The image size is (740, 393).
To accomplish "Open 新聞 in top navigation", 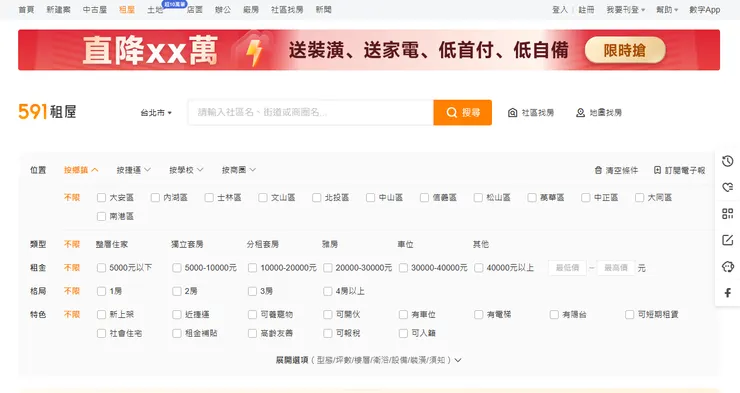I will point(324,9).
